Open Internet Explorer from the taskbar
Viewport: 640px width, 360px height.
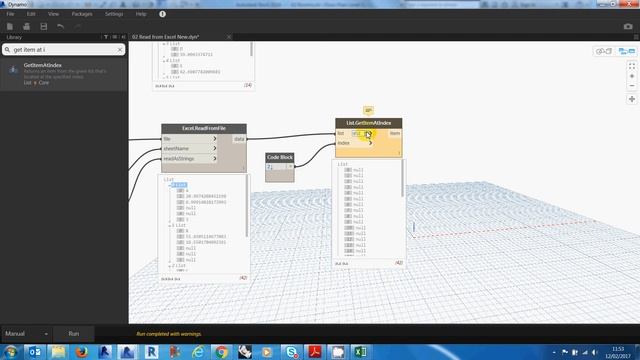(198, 352)
